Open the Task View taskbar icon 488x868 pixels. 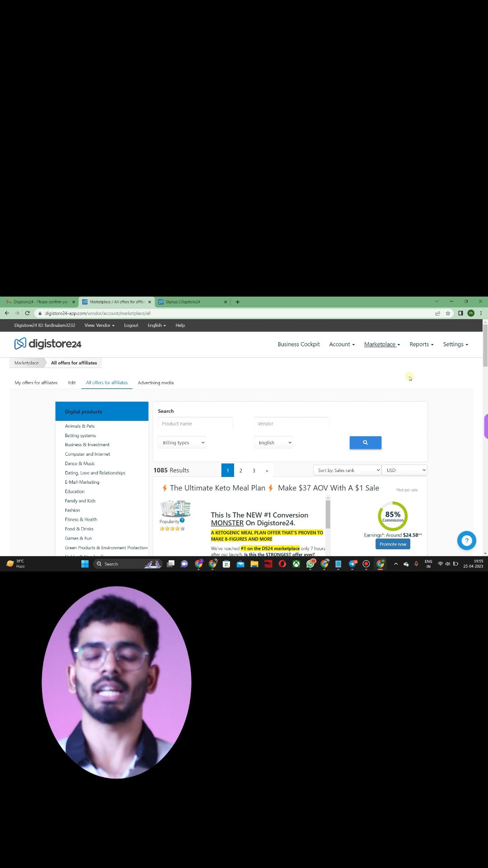(x=170, y=564)
